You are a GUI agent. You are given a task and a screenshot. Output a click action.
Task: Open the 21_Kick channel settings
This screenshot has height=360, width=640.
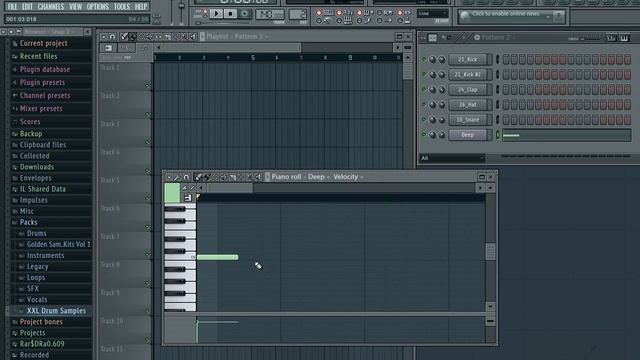[x=468, y=60]
